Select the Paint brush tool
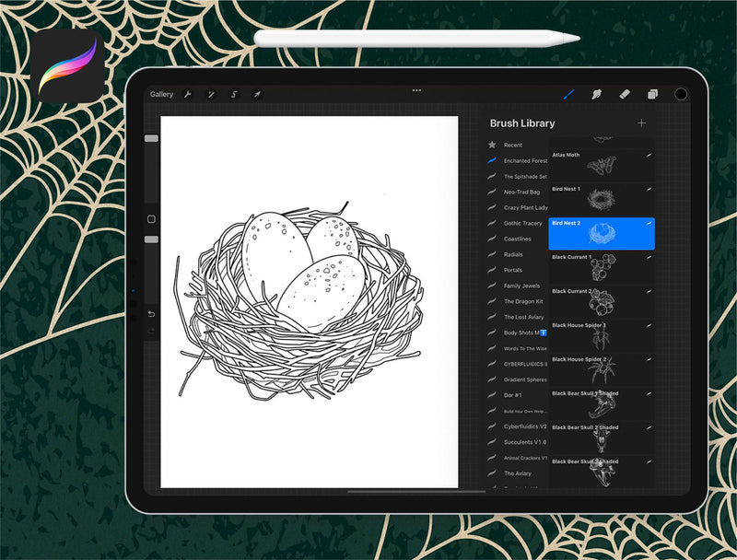737x560 pixels. [568, 94]
